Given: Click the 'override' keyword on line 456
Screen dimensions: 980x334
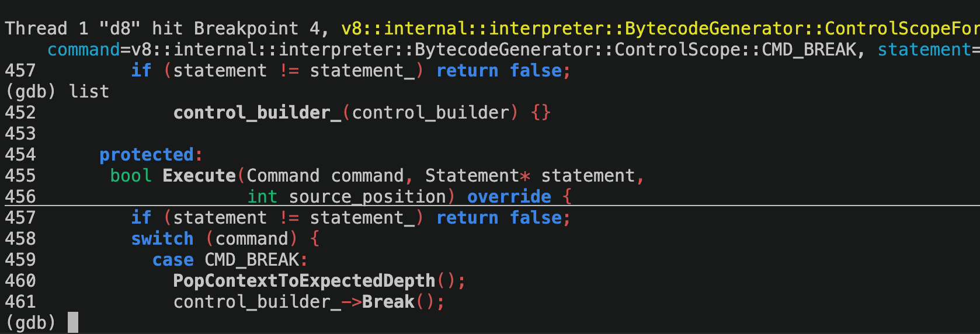Looking at the screenshot, I should tap(509, 197).
